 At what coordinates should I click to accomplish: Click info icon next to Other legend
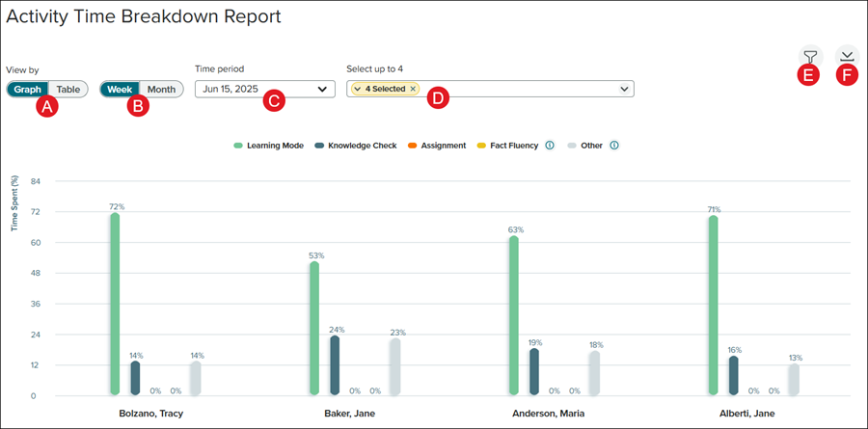[x=613, y=146]
